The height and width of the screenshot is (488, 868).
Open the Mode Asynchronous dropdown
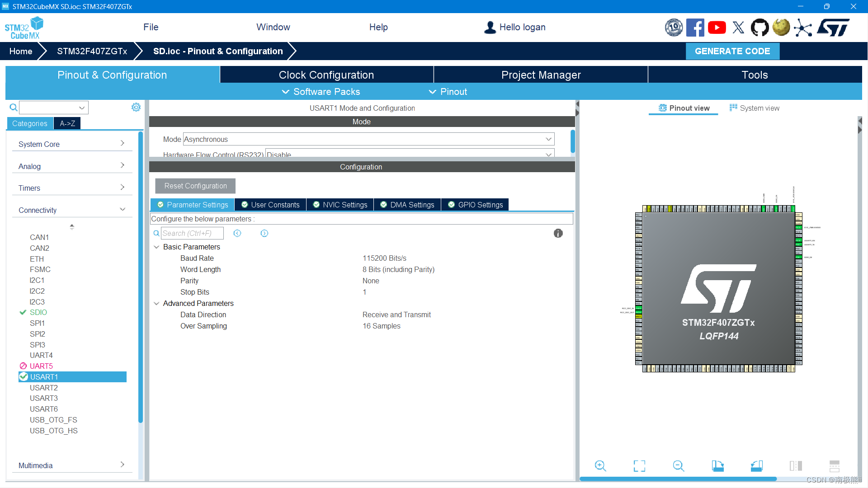[368, 139]
